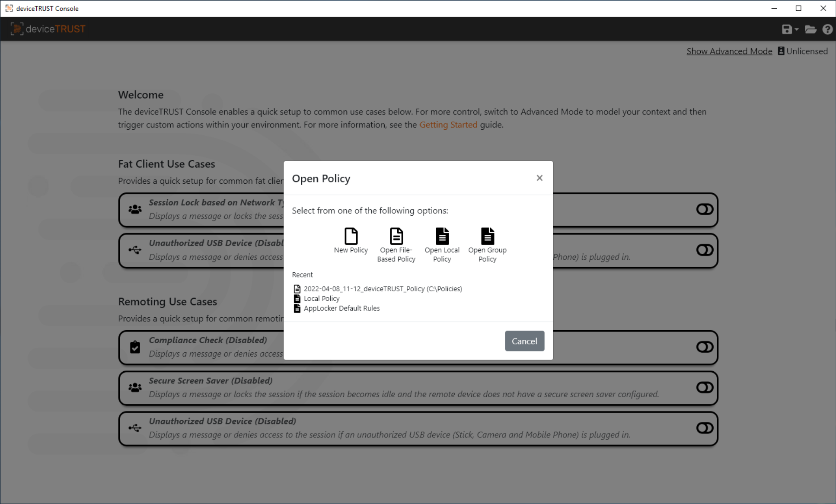Open the Getting Started guide
Screen dimensions: 836x504
[x=448, y=124]
